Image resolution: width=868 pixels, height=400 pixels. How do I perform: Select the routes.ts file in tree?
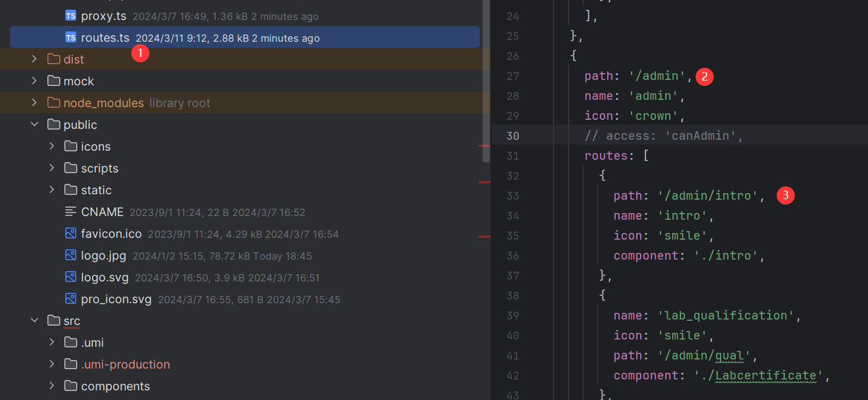pyautogui.click(x=105, y=38)
